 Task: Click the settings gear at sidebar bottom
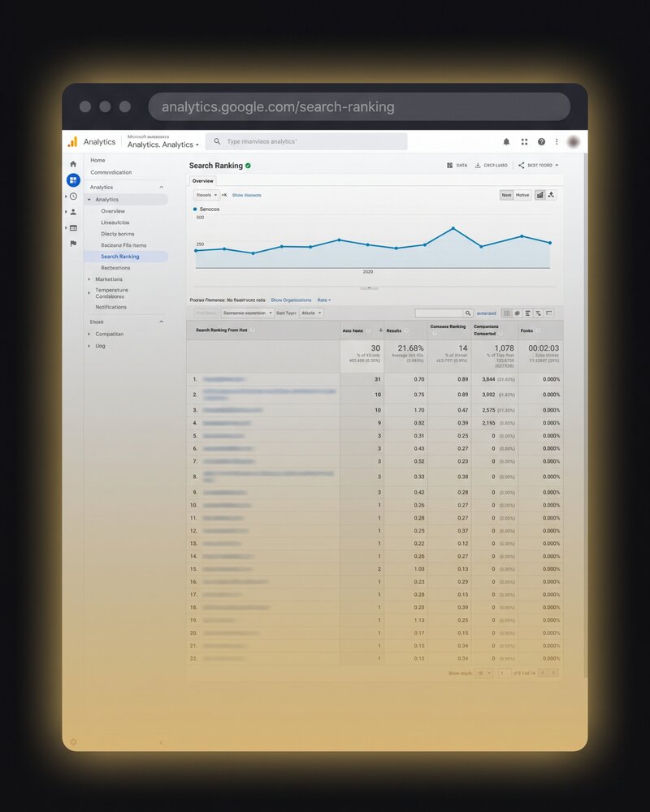coord(73,742)
